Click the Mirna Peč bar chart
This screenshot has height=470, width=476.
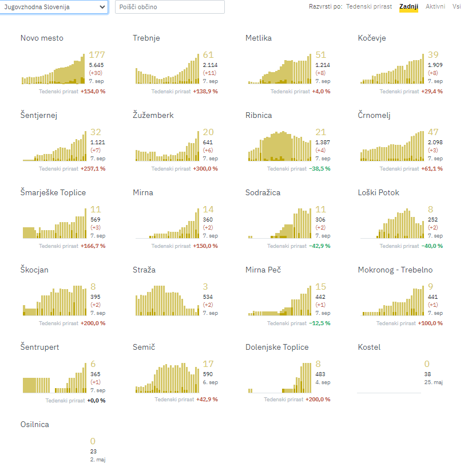point(280,301)
